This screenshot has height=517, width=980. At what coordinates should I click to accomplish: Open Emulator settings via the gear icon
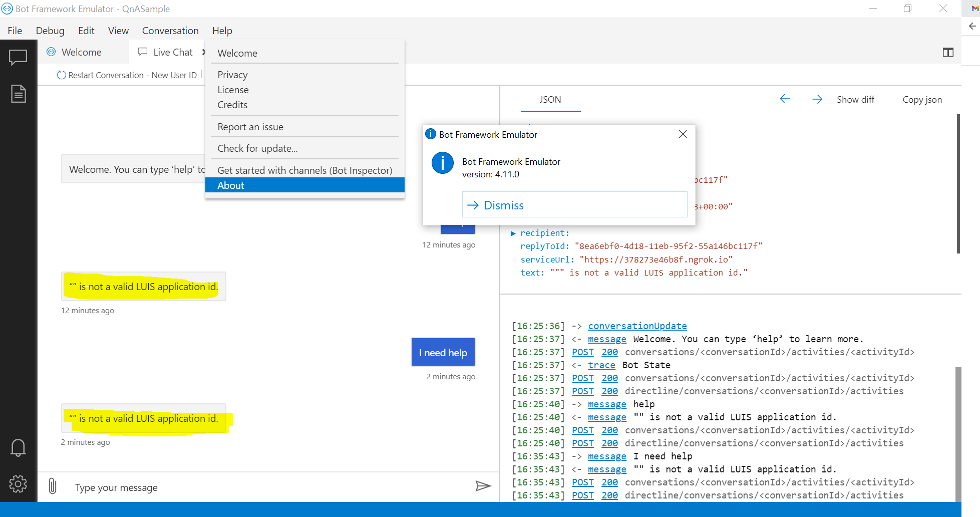18,484
